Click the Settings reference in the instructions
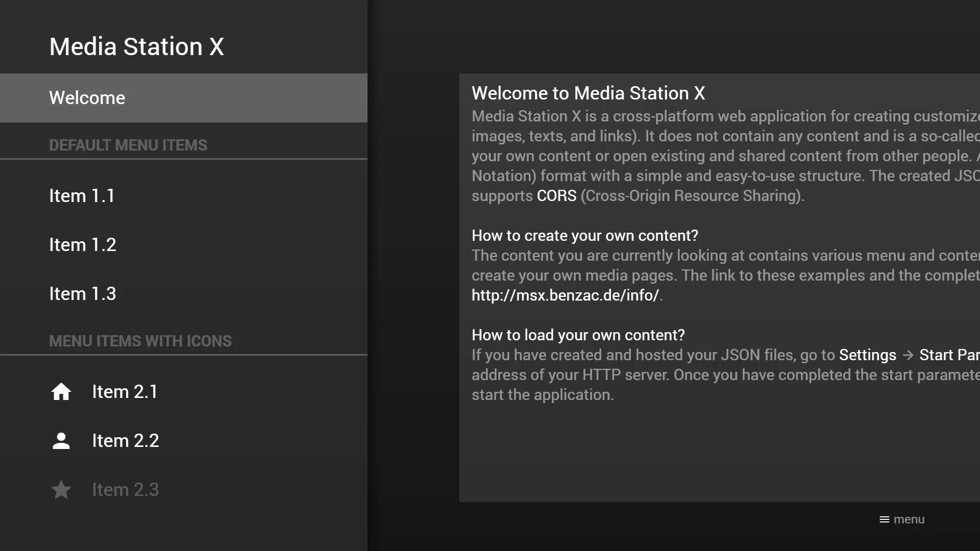 tap(867, 355)
